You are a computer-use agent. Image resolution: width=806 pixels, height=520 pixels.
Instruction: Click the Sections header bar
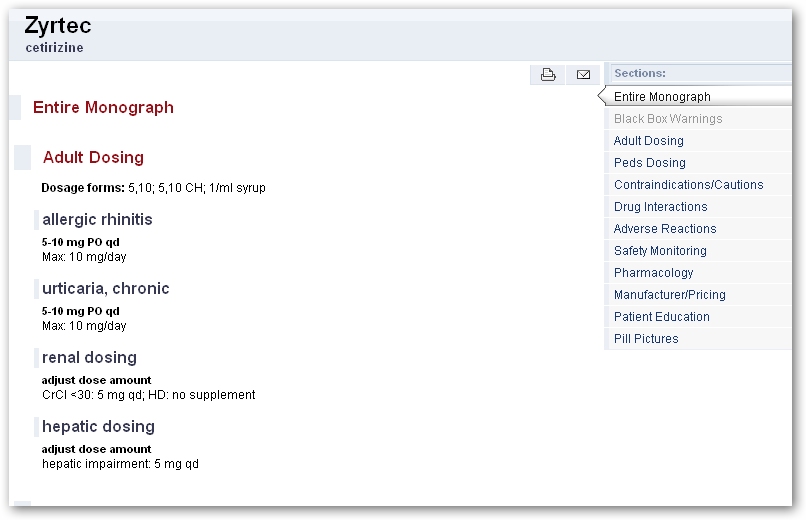pyautogui.click(x=700, y=73)
